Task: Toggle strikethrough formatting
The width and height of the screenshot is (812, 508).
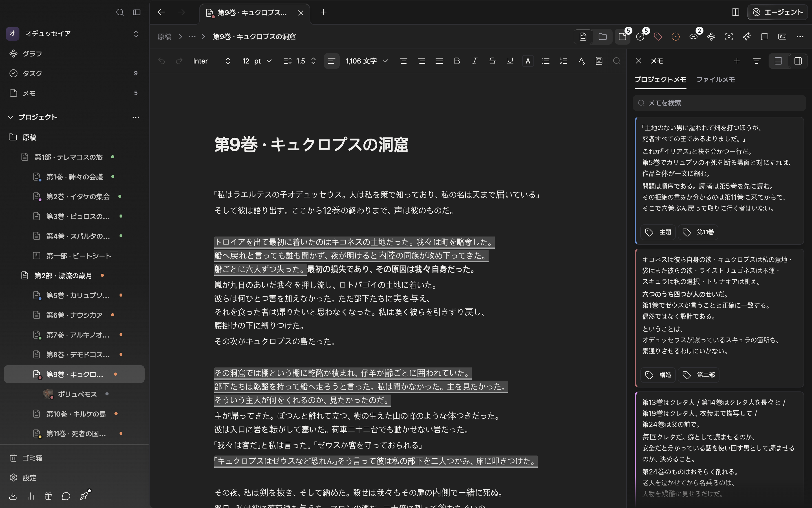Action: [492, 61]
